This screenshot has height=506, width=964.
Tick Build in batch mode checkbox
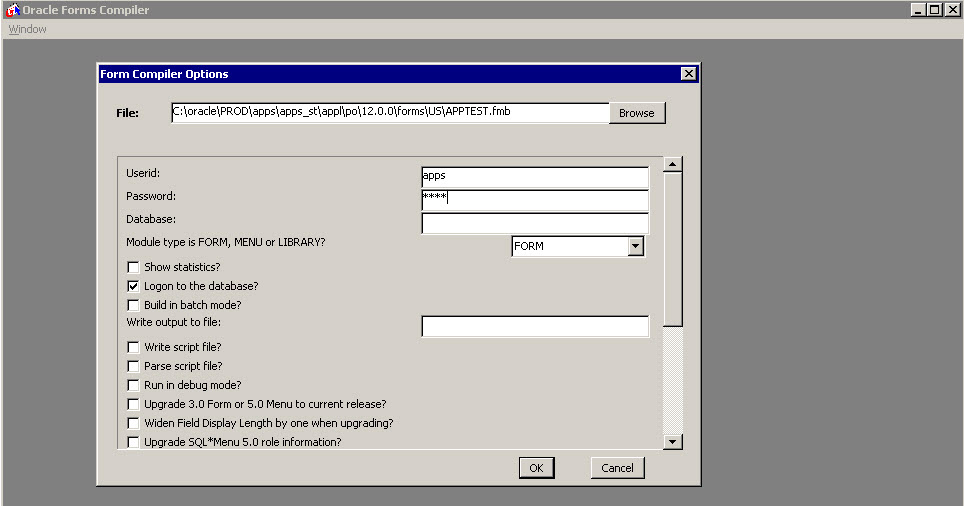[133, 305]
